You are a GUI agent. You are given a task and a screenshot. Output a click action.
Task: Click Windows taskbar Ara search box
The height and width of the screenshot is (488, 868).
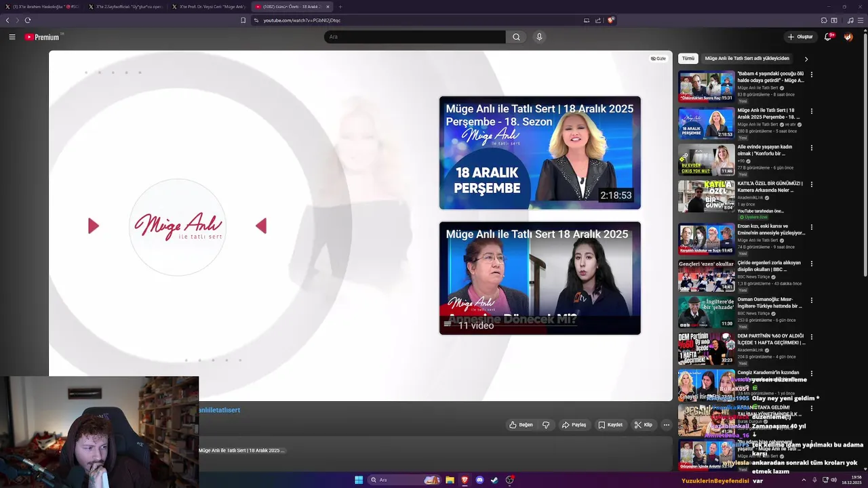pos(404,480)
